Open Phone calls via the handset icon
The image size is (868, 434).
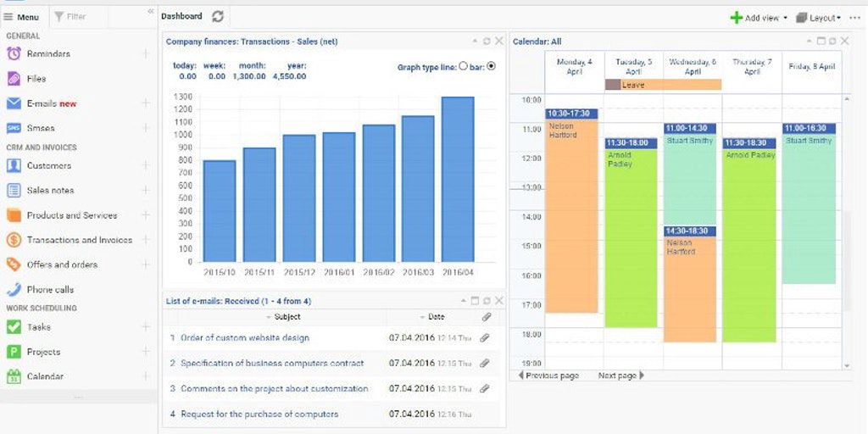[14, 289]
